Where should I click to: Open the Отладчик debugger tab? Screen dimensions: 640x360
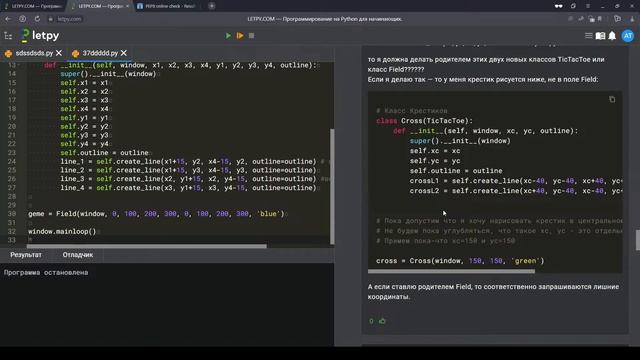pos(78,255)
